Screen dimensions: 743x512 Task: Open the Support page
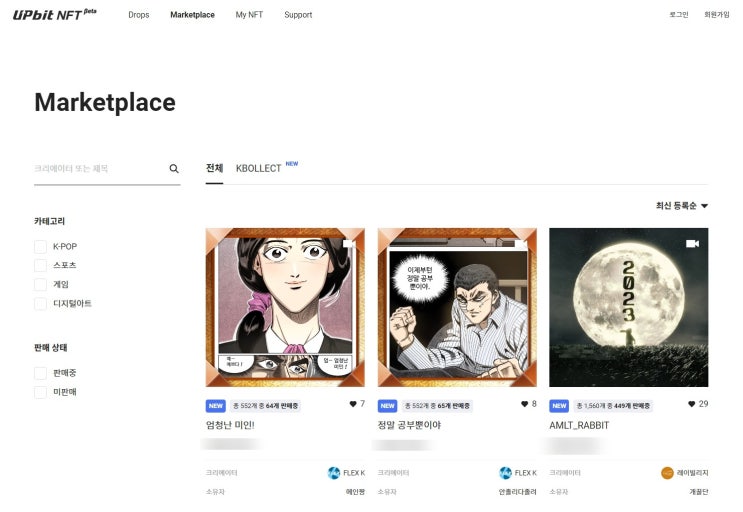coord(298,15)
